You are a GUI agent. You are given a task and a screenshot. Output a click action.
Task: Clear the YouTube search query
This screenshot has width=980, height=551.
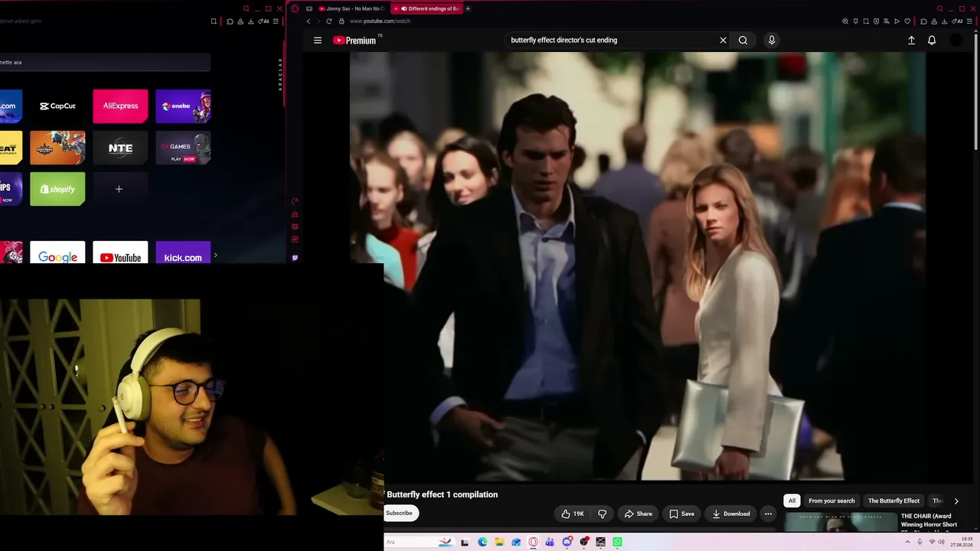[x=723, y=41]
